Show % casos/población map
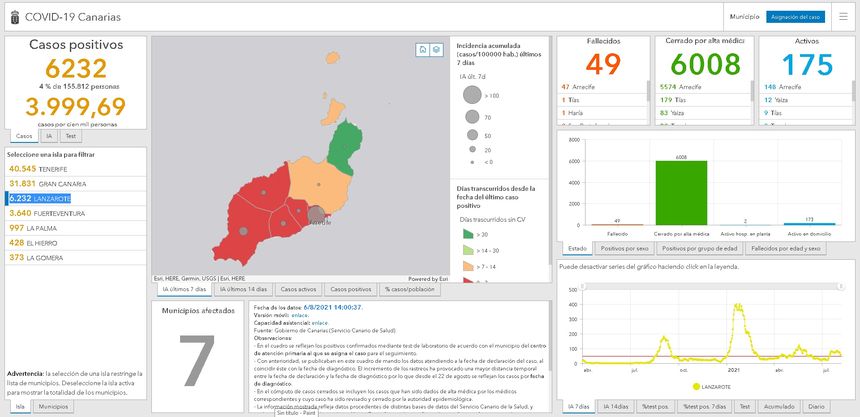 pos(410,289)
